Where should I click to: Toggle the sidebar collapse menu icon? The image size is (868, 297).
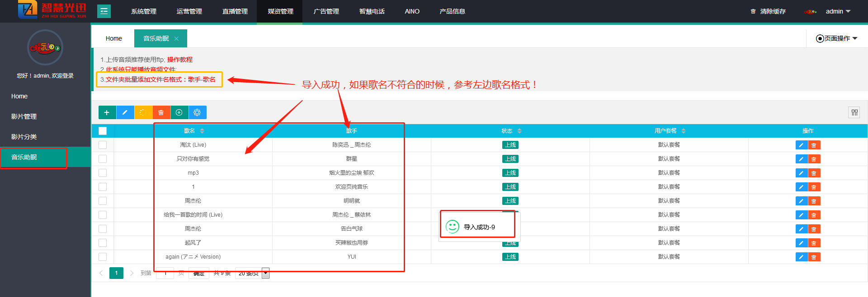pos(104,11)
